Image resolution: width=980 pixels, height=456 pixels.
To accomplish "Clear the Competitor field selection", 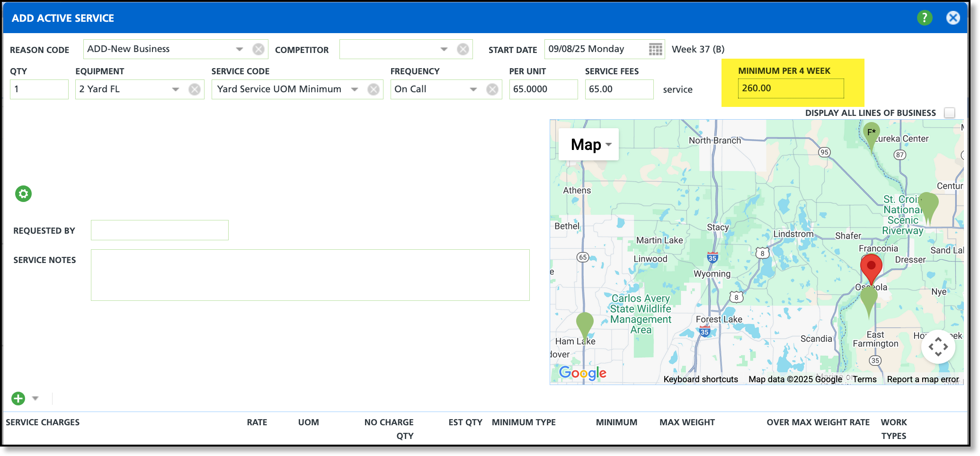I will (x=463, y=49).
